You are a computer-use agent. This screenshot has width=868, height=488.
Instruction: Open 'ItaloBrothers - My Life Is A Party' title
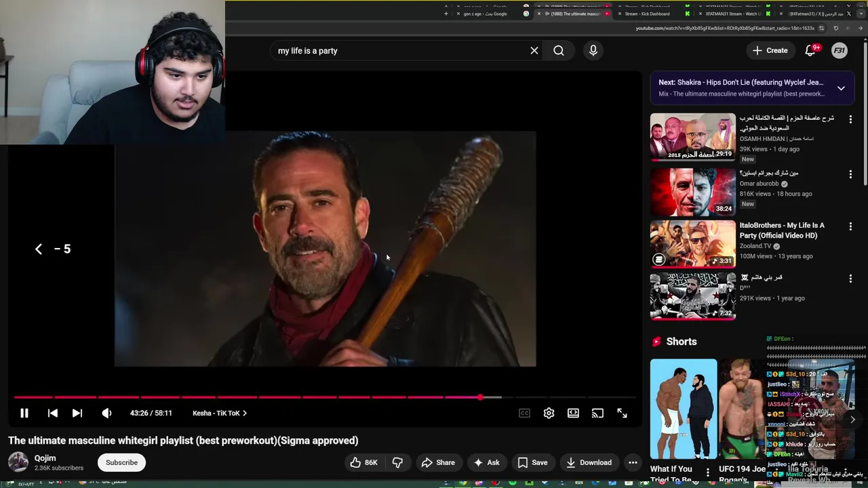coord(782,230)
